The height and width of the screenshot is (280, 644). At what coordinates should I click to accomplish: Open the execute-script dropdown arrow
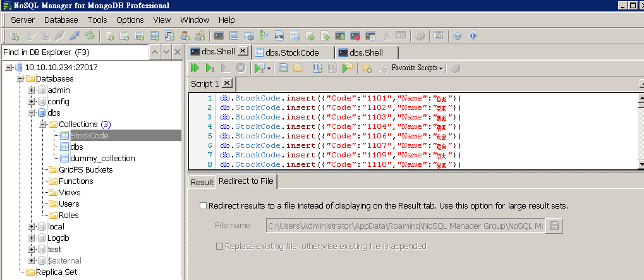coord(269,68)
